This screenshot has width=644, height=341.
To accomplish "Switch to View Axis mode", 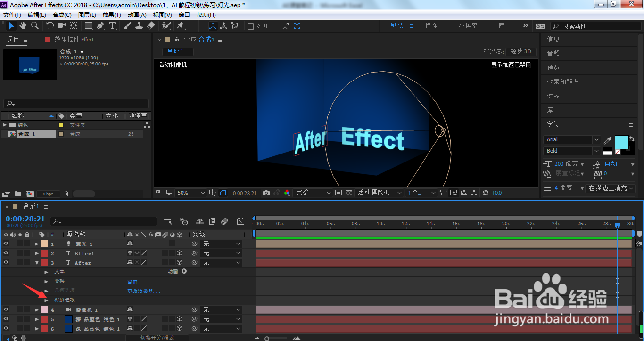I will click(235, 26).
